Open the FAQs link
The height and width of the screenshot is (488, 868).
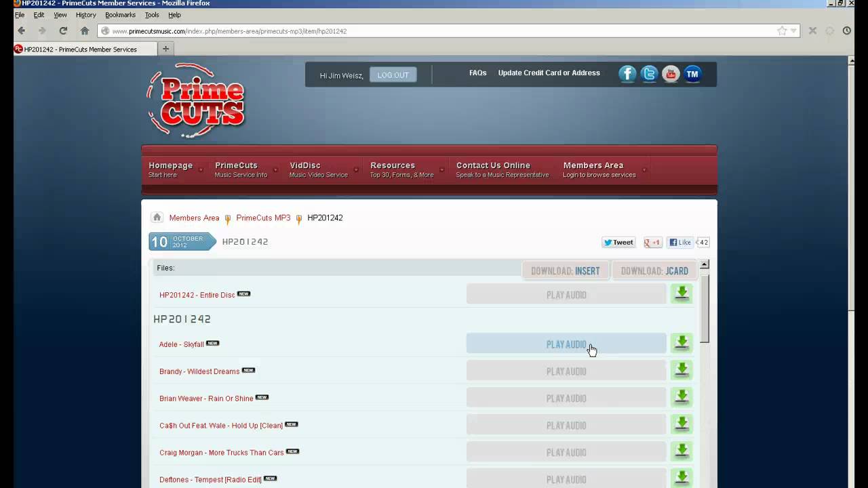(478, 73)
